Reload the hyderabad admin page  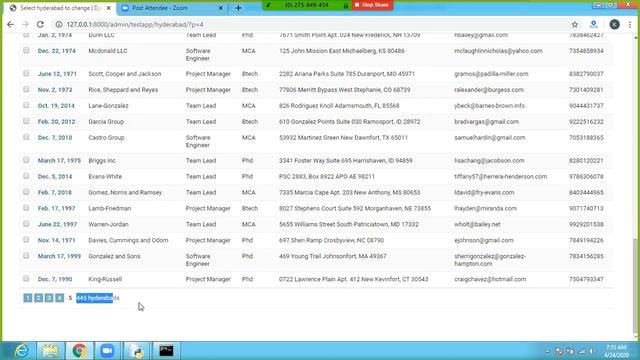point(40,24)
